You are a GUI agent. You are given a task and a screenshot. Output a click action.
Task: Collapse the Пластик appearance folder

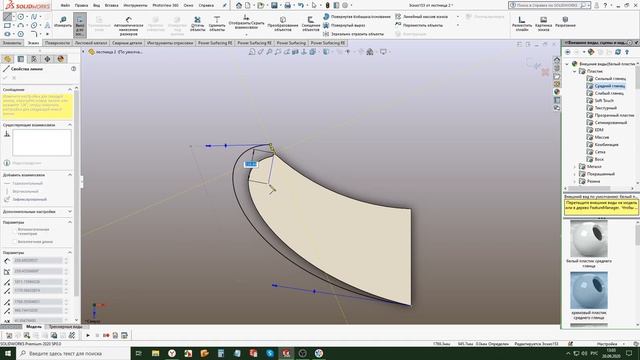point(574,71)
